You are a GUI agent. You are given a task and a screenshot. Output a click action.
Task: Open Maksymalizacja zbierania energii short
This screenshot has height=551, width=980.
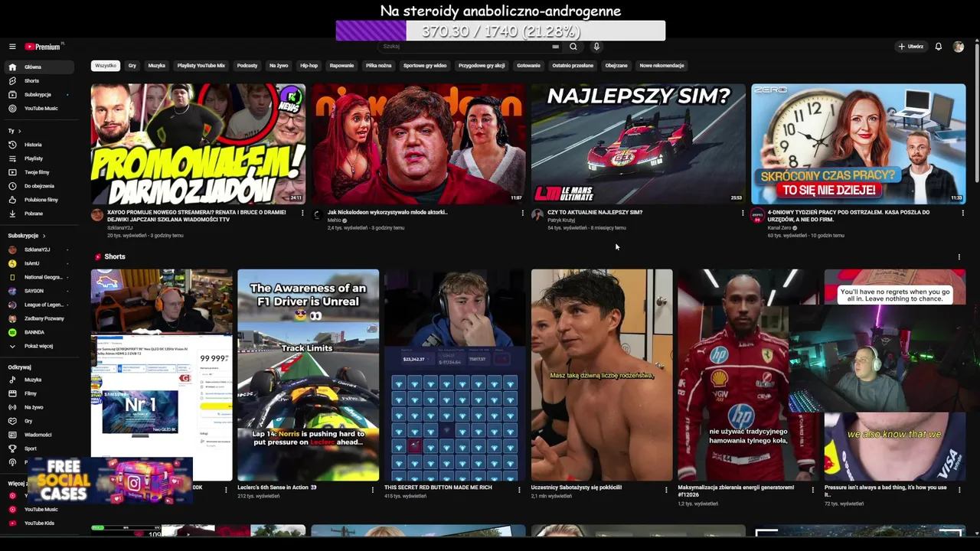click(748, 375)
